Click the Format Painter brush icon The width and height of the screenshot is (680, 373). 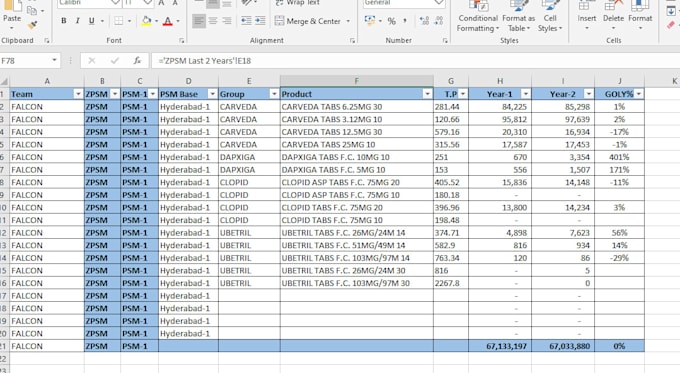pyautogui.click(x=33, y=26)
